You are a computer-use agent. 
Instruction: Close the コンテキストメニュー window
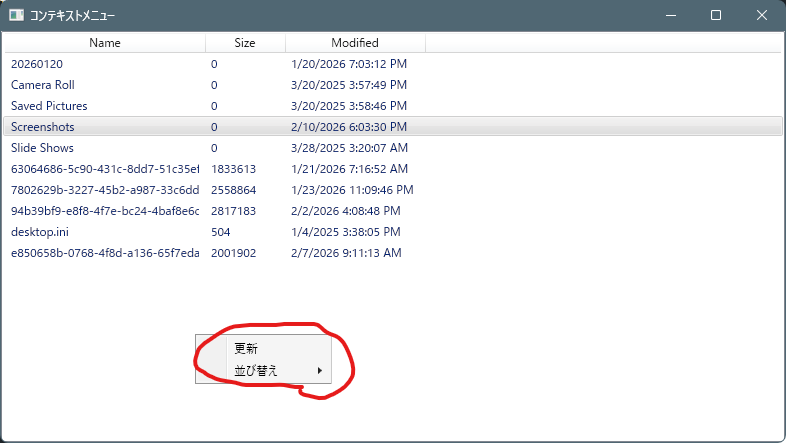(x=762, y=16)
